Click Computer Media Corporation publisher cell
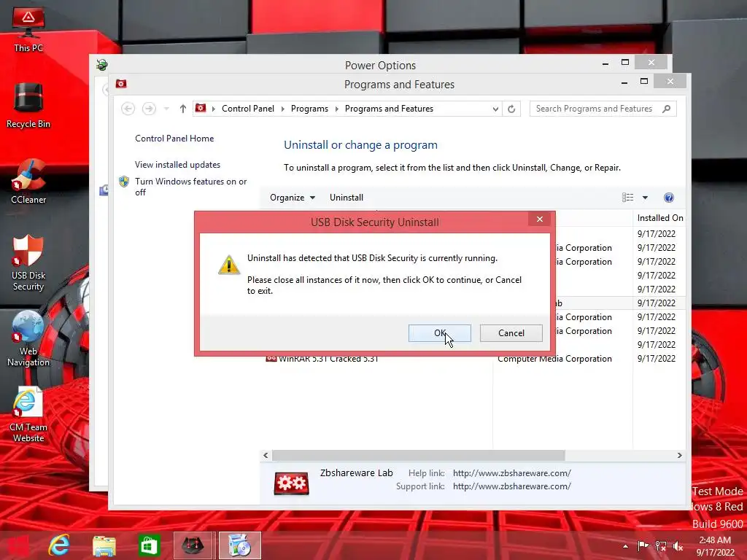Viewport: 747px width, 560px height. [x=554, y=359]
